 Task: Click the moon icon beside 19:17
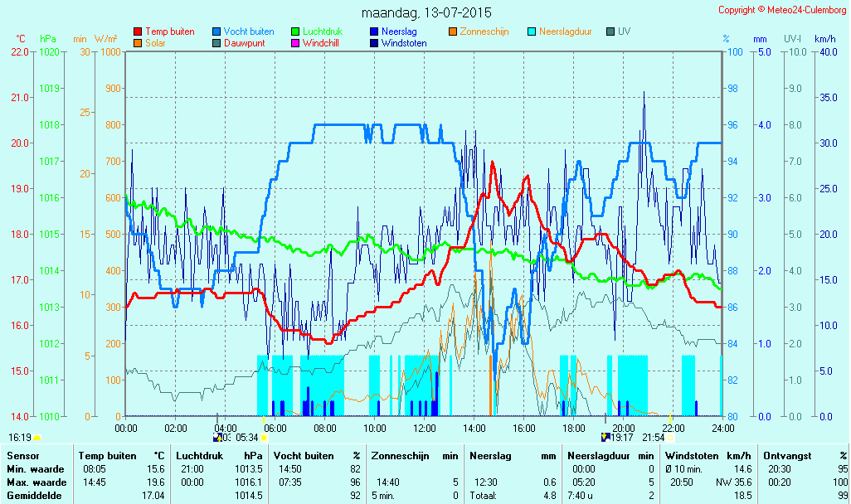click(x=605, y=437)
